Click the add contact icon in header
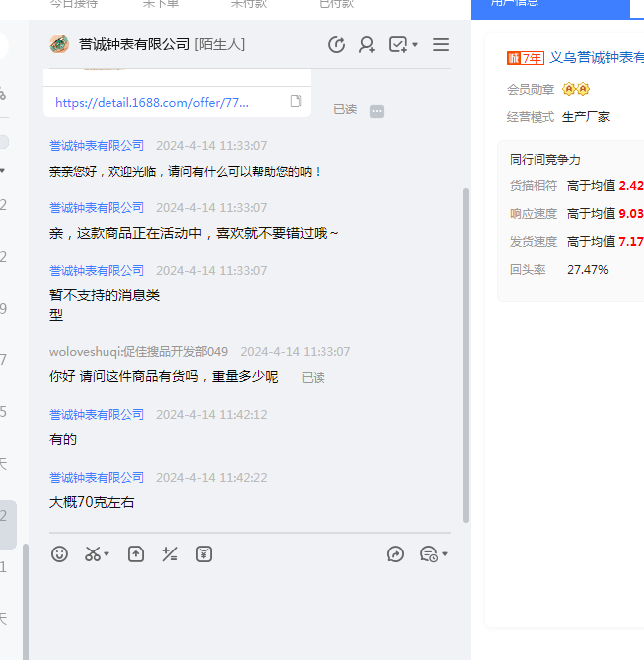This screenshot has height=660, width=644. tap(367, 44)
